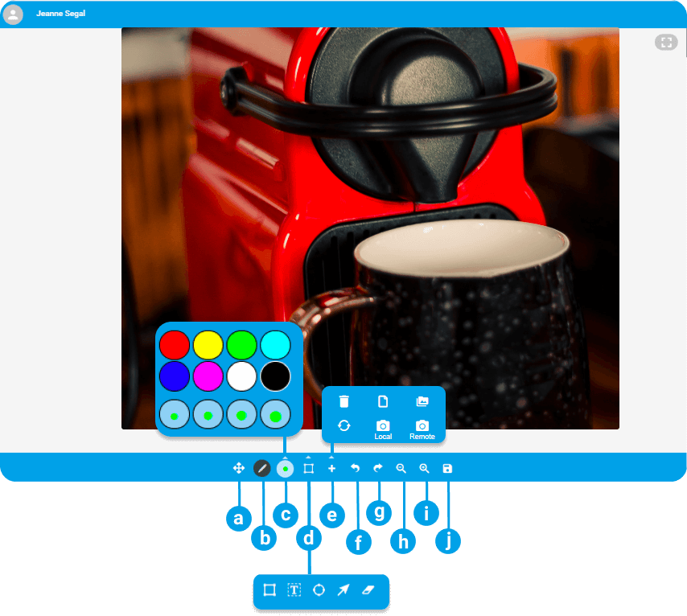Capture a Local camera snapshot

pos(383,429)
